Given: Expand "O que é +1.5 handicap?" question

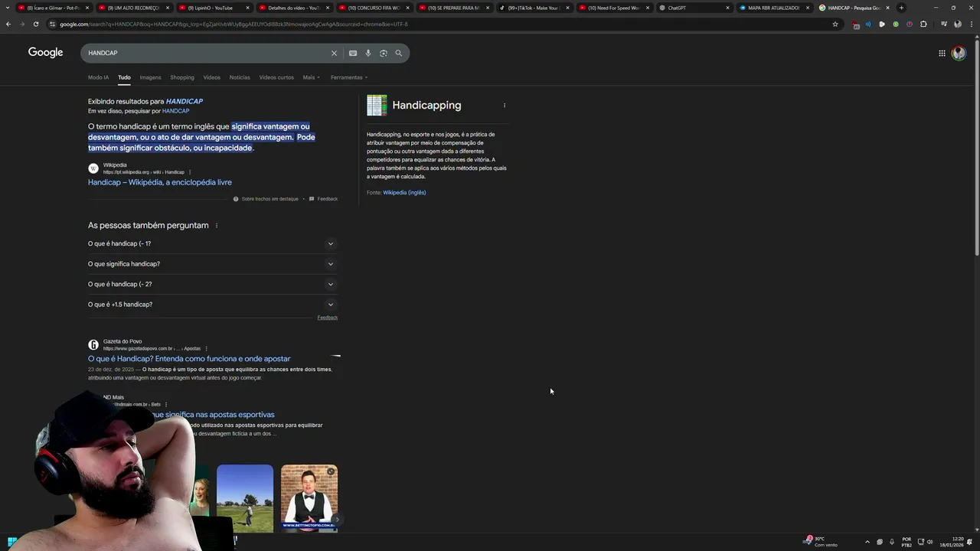Looking at the screenshot, I should pyautogui.click(x=213, y=305).
